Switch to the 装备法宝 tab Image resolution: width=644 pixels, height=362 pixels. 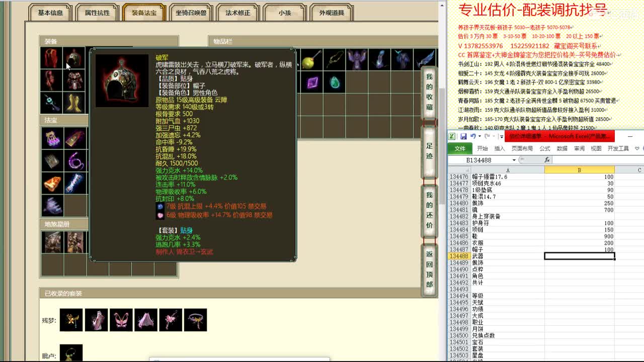pyautogui.click(x=144, y=13)
